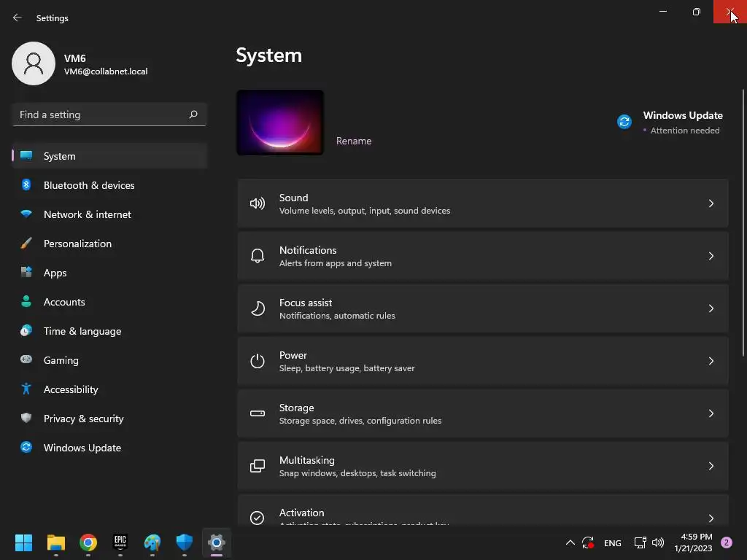This screenshot has width=747, height=560.
Task: Click the VM6 user avatar picture
Action: coord(34,63)
